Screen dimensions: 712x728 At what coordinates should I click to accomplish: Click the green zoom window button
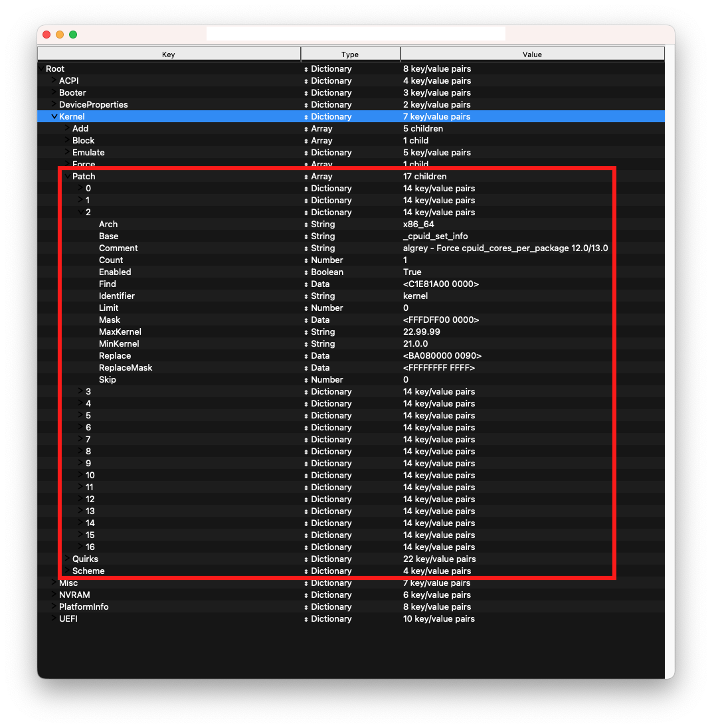tap(73, 35)
